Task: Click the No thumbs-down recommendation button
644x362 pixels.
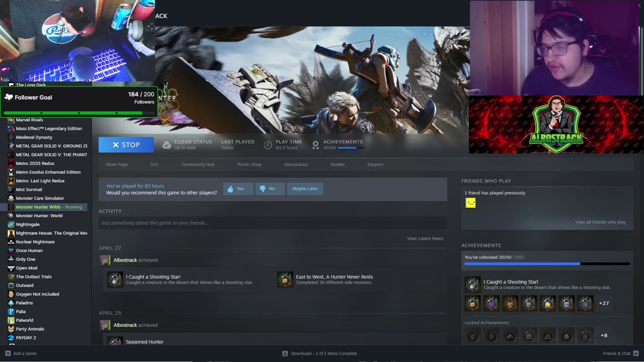Action: click(270, 189)
